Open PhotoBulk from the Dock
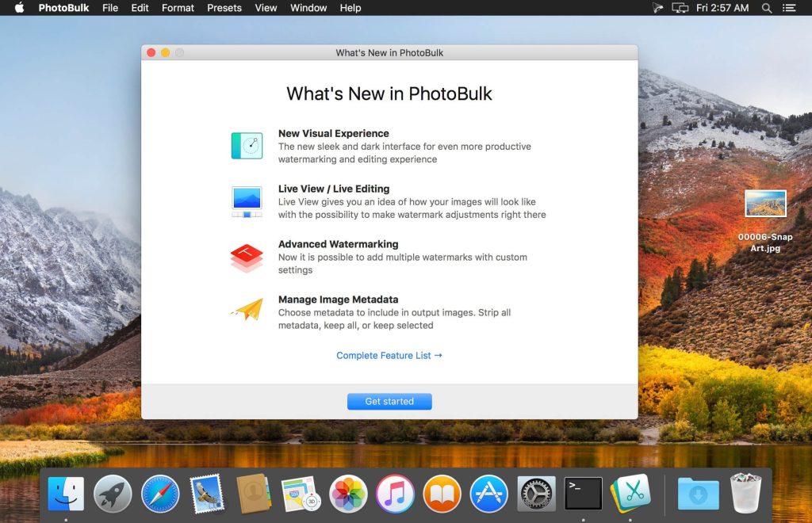Image resolution: width=812 pixels, height=523 pixels. coord(630,494)
